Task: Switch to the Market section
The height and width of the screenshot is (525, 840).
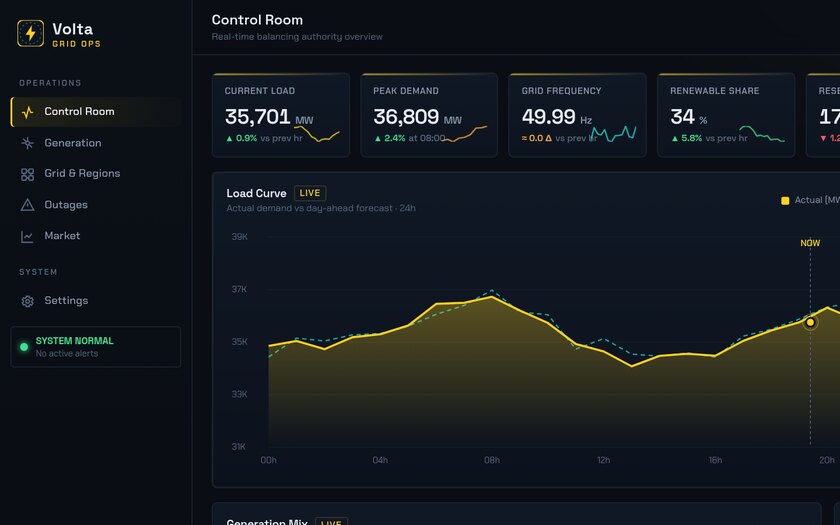Action: pyautogui.click(x=96, y=236)
